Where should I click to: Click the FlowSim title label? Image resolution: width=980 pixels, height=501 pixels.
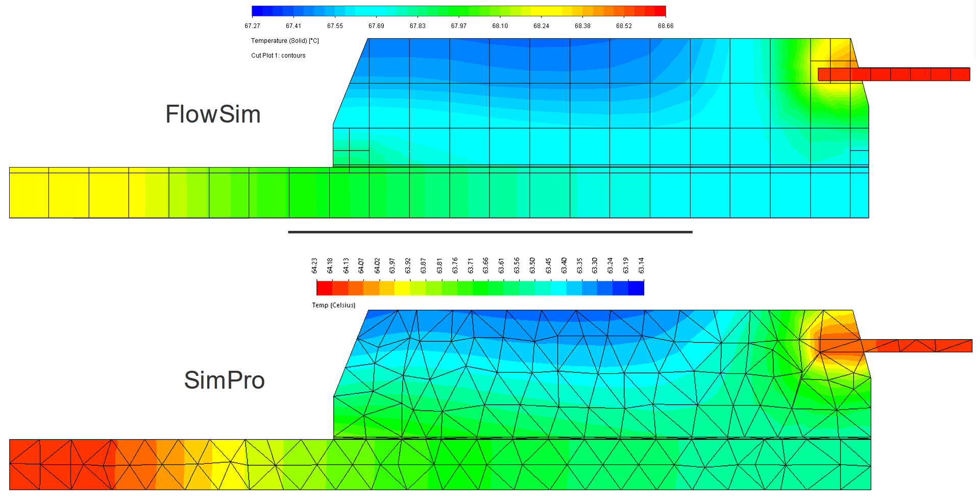[x=213, y=114]
